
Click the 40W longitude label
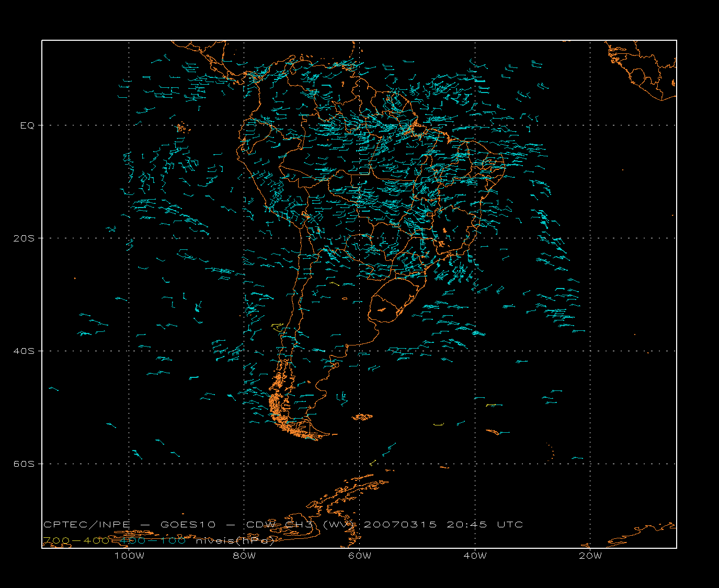[475, 556]
